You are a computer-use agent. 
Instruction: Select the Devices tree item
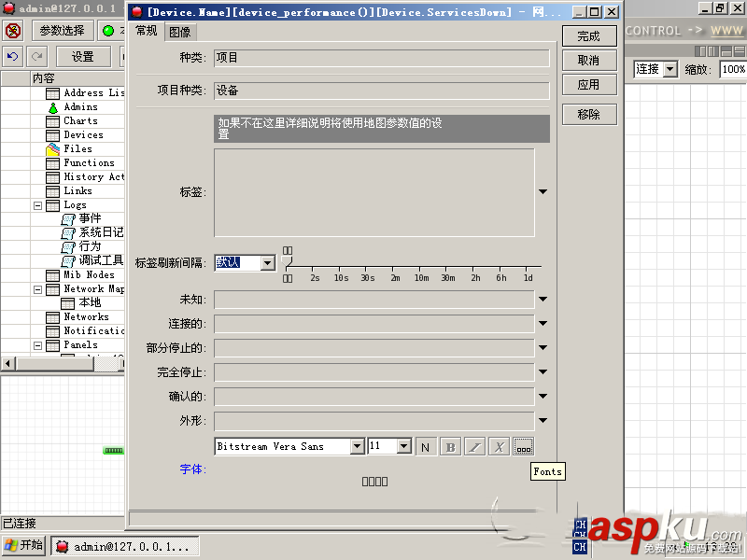click(x=83, y=135)
